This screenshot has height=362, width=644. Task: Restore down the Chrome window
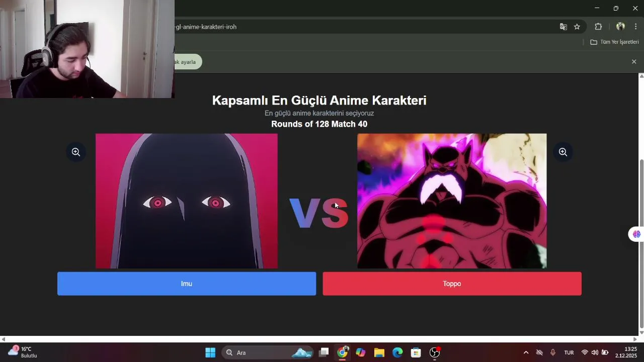click(x=616, y=8)
